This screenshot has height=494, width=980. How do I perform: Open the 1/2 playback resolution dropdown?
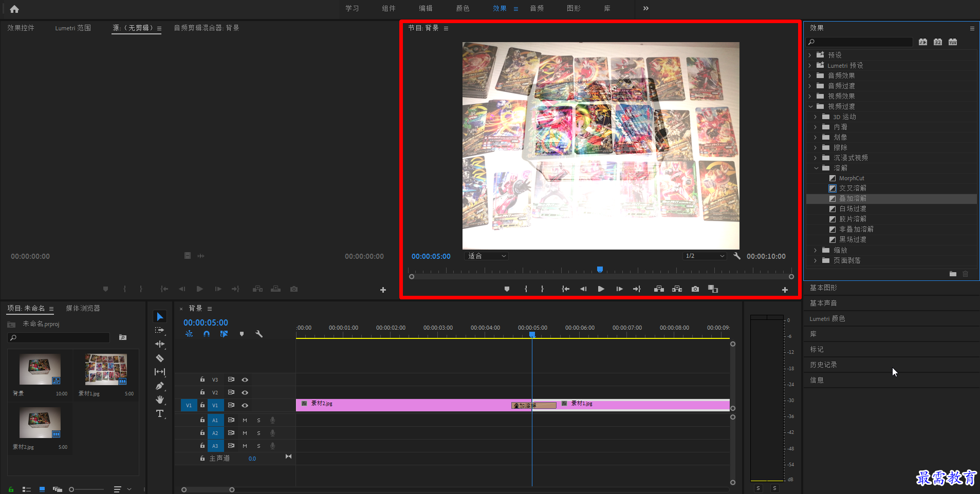[705, 256]
